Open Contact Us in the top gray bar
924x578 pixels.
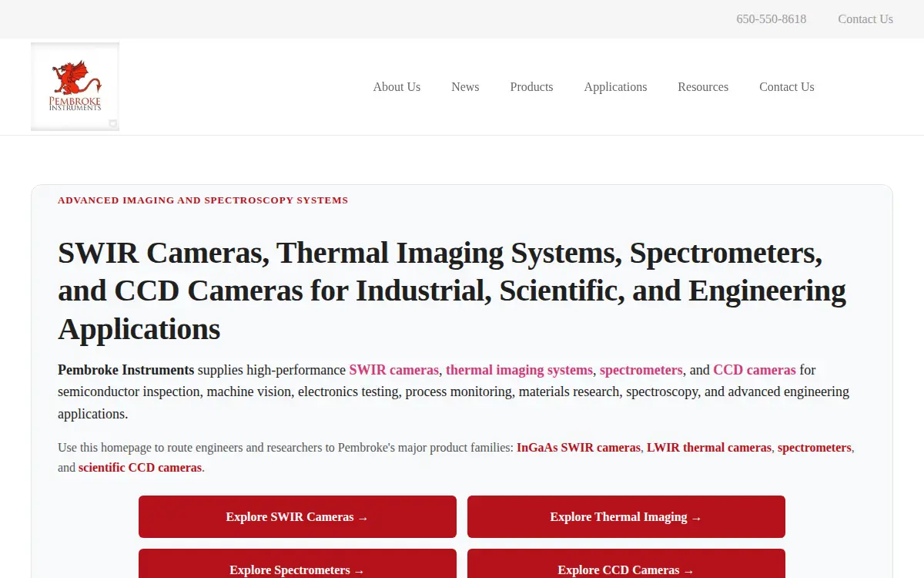pyautogui.click(x=865, y=19)
